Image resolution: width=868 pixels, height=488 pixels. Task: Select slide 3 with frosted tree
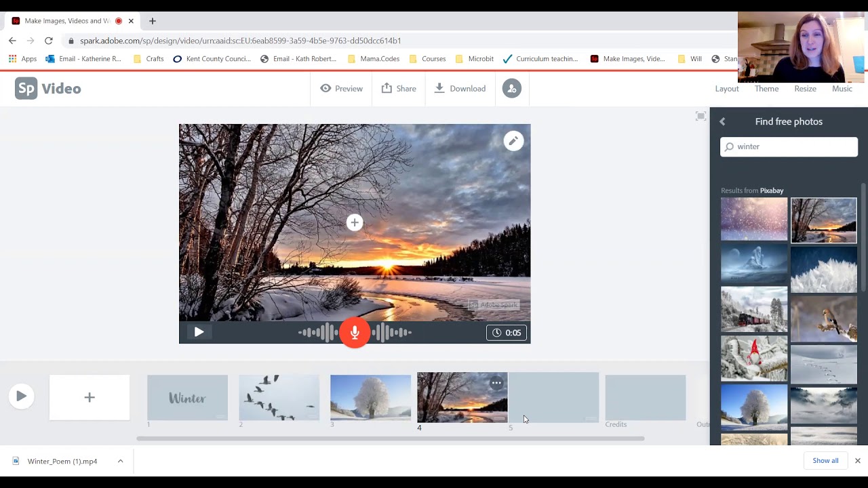(x=370, y=398)
